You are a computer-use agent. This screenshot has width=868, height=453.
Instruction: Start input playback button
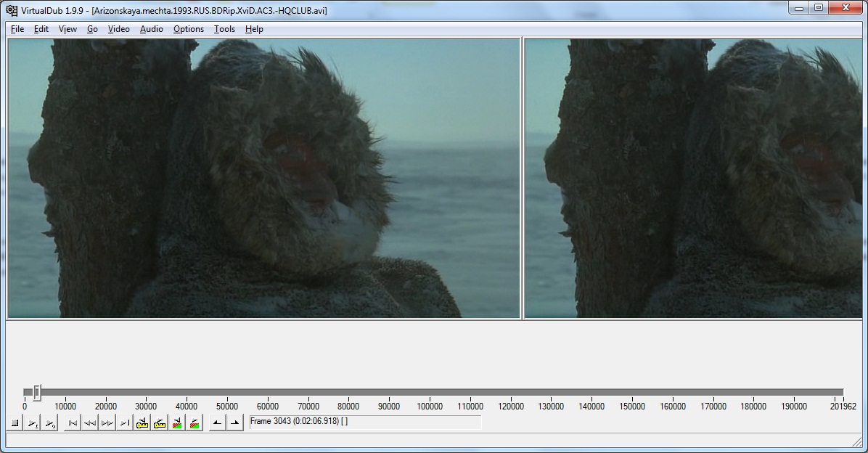(x=33, y=423)
